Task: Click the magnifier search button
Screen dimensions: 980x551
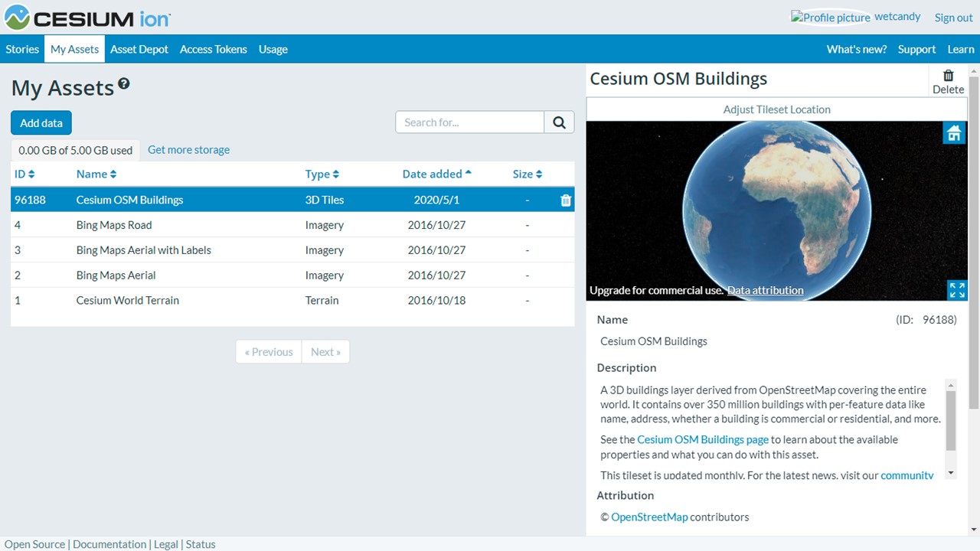Action: (559, 122)
